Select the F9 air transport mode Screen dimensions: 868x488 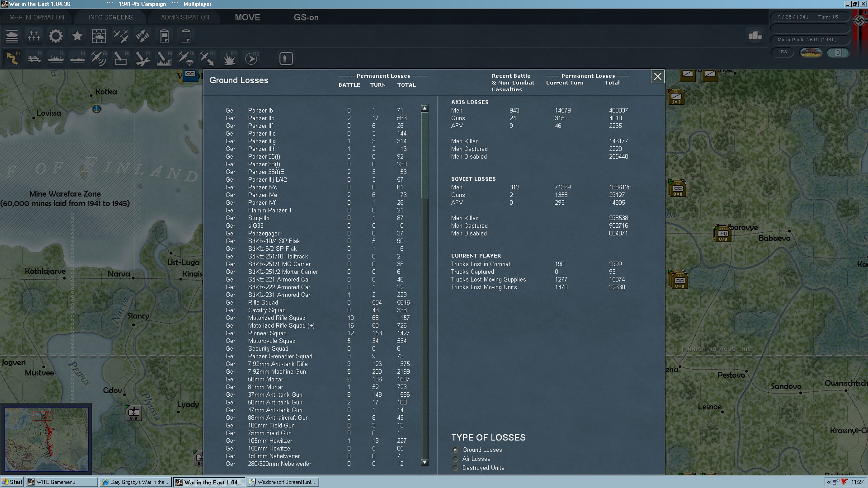(186, 58)
